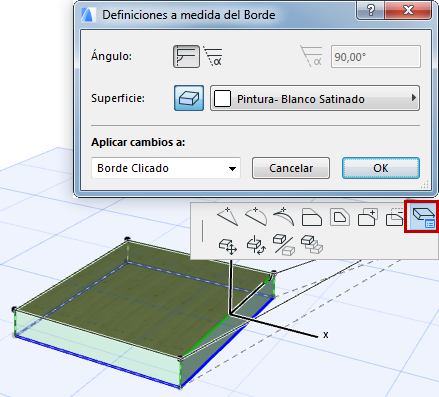Select the custom edge settings icon
This screenshot has height=397, width=439.
pos(422,217)
